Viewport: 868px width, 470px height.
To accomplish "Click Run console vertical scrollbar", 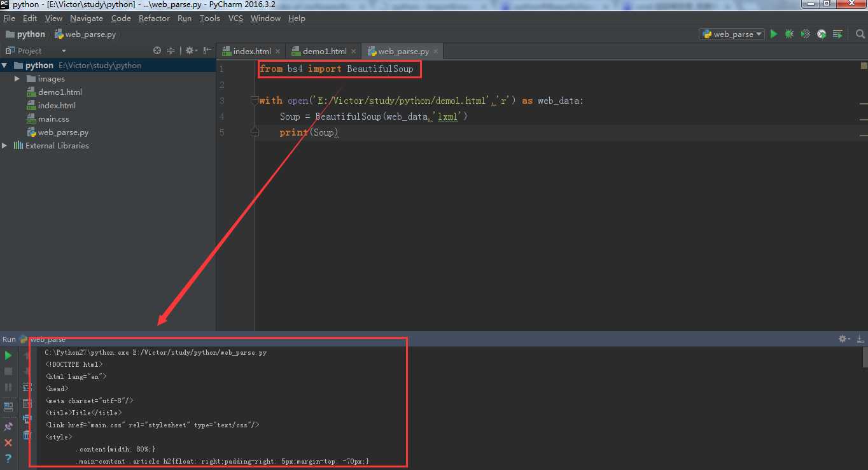I will point(865,358).
